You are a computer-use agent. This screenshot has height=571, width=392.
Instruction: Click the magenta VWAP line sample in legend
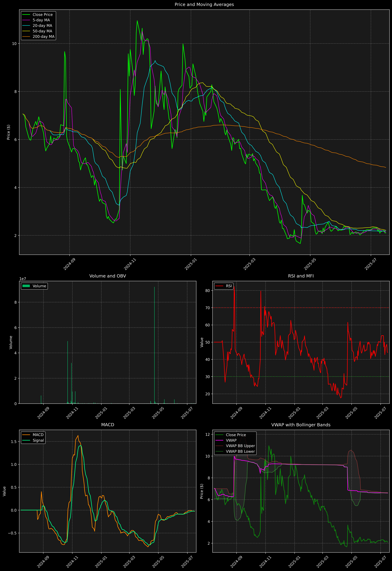pos(219,440)
